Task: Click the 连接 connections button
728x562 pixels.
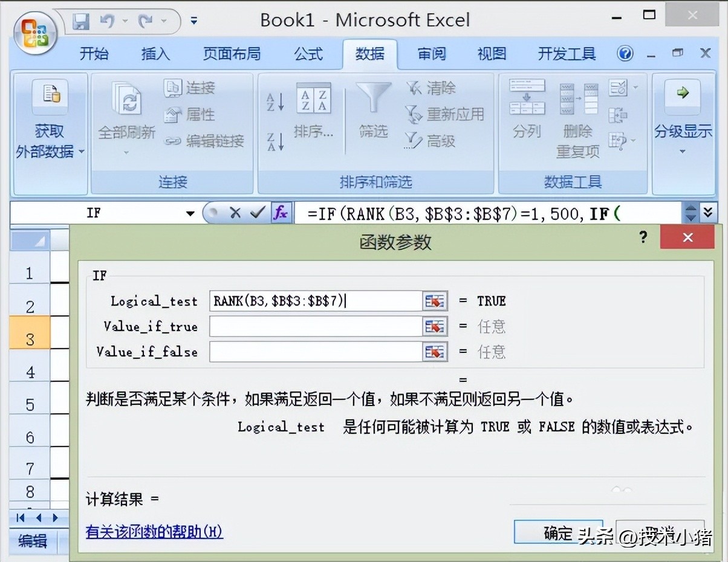Action: [190, 88]
